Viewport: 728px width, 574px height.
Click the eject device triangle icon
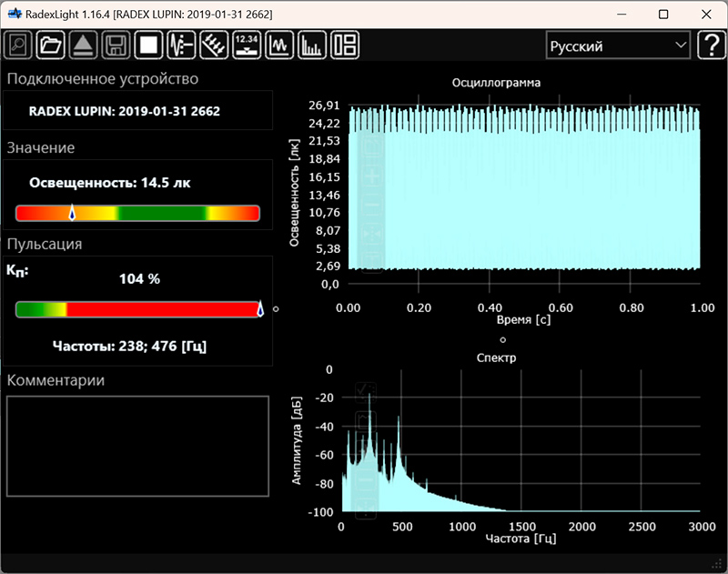tap(83, 45)
